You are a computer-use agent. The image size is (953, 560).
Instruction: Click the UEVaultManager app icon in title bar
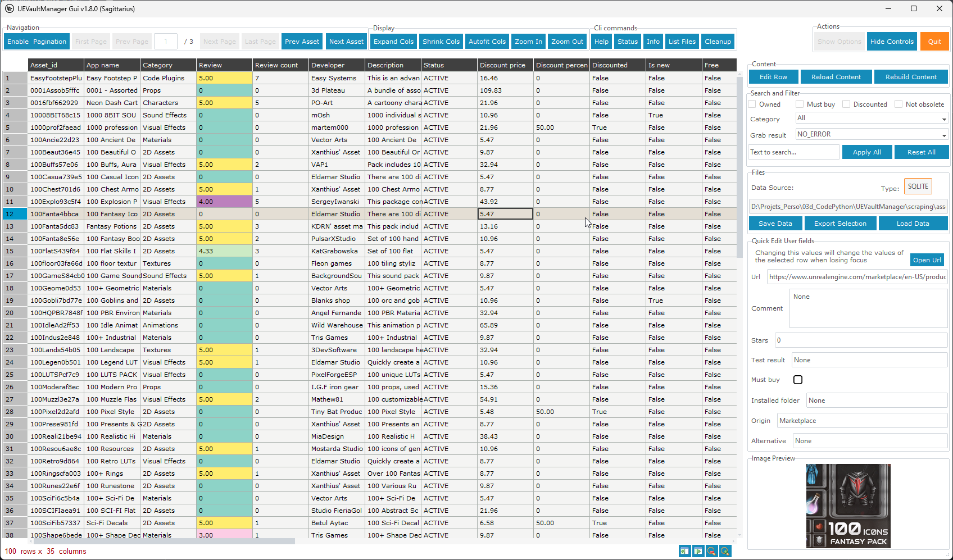click(10, 8)
